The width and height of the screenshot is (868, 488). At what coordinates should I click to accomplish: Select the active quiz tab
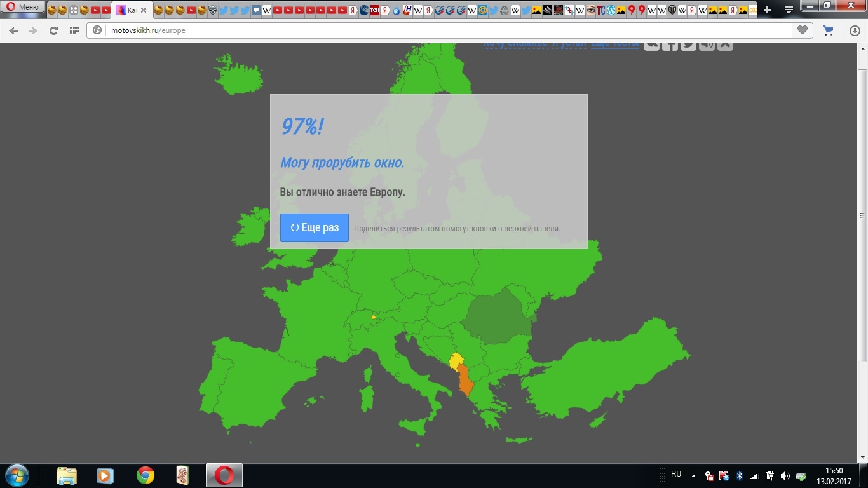(132, 10)
